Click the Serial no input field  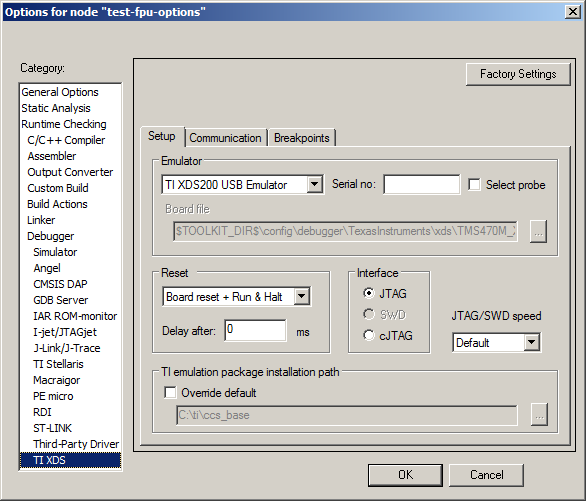pyautogui.click(x=422, y=185)
